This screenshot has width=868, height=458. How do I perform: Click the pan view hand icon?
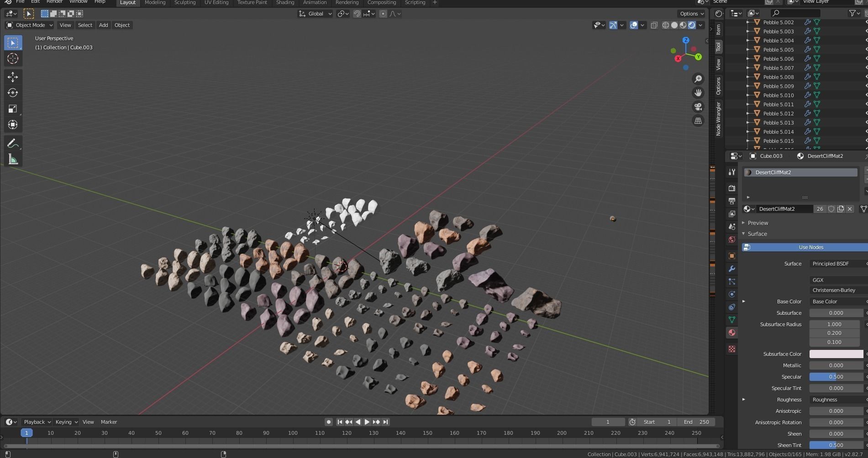698,93
